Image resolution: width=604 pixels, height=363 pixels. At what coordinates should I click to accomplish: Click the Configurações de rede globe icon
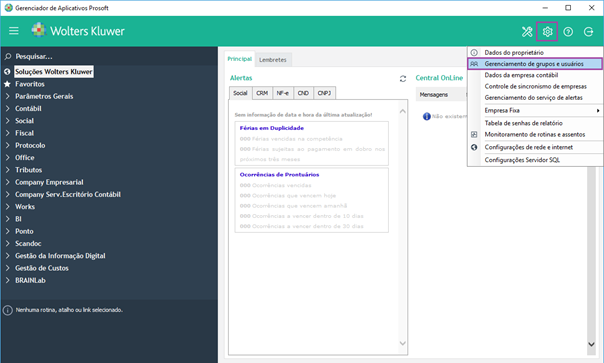click(474, 147)
